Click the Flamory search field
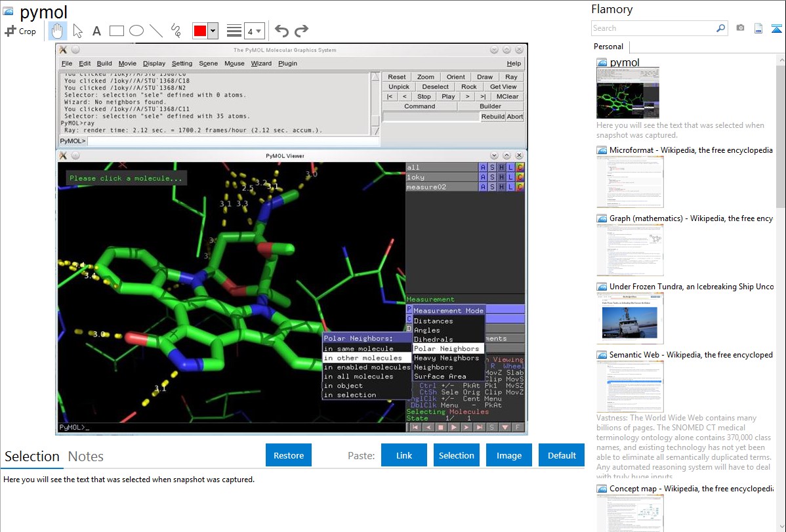Screen dimensions: 786x532 tap(653, 28)
